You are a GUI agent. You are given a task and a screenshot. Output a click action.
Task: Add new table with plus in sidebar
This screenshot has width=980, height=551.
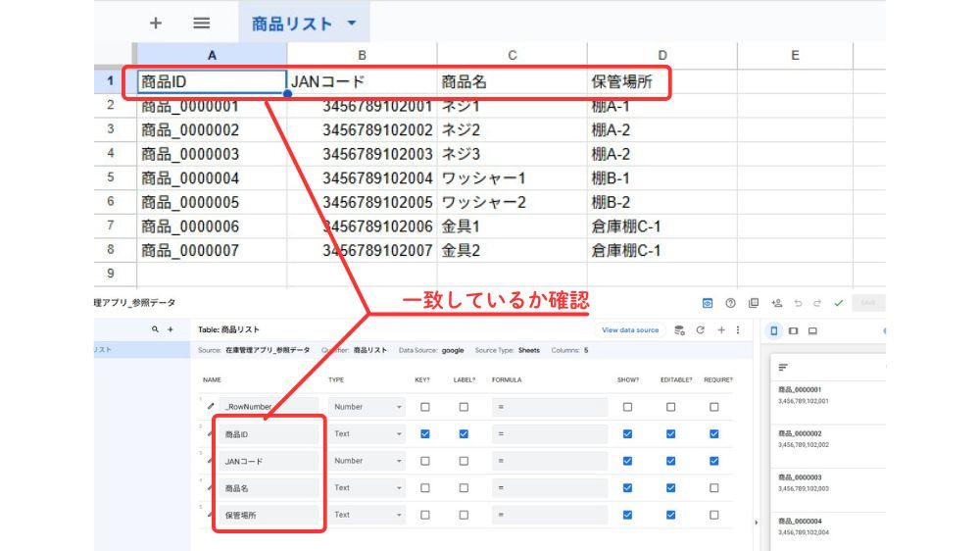pos(170,329)
